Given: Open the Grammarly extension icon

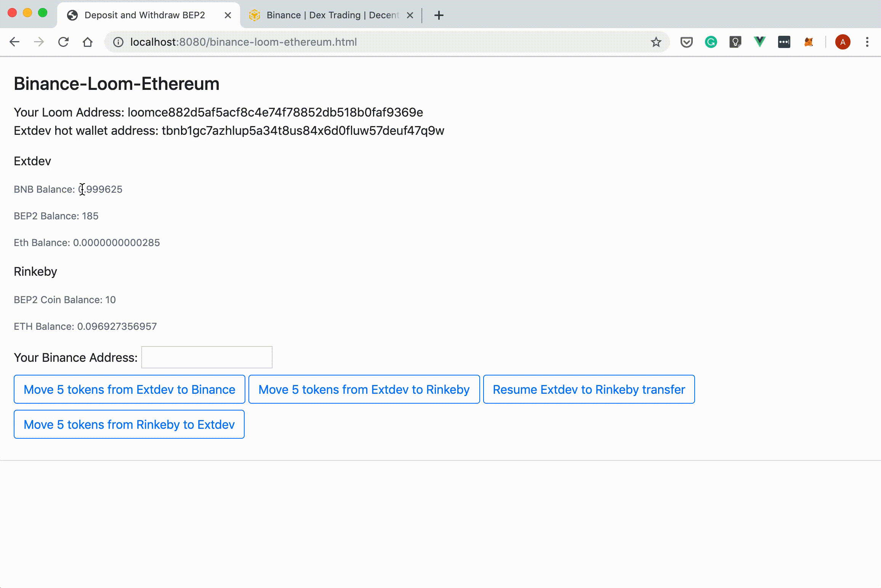Looking at the screenshot, I should [711, 42].
